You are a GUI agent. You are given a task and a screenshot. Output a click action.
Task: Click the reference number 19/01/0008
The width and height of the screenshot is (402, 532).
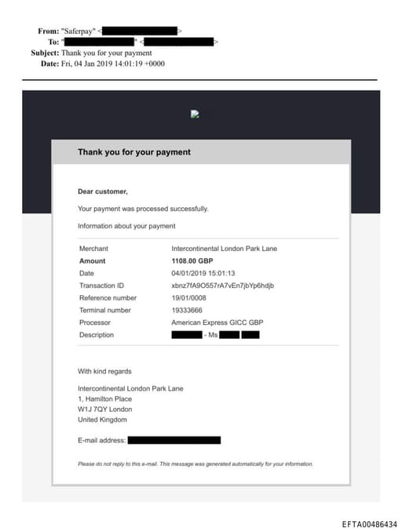(x=188, y=298)
